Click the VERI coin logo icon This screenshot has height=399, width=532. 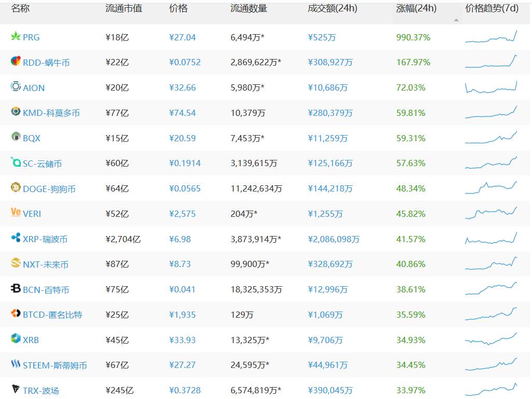[x=16, y=213]
